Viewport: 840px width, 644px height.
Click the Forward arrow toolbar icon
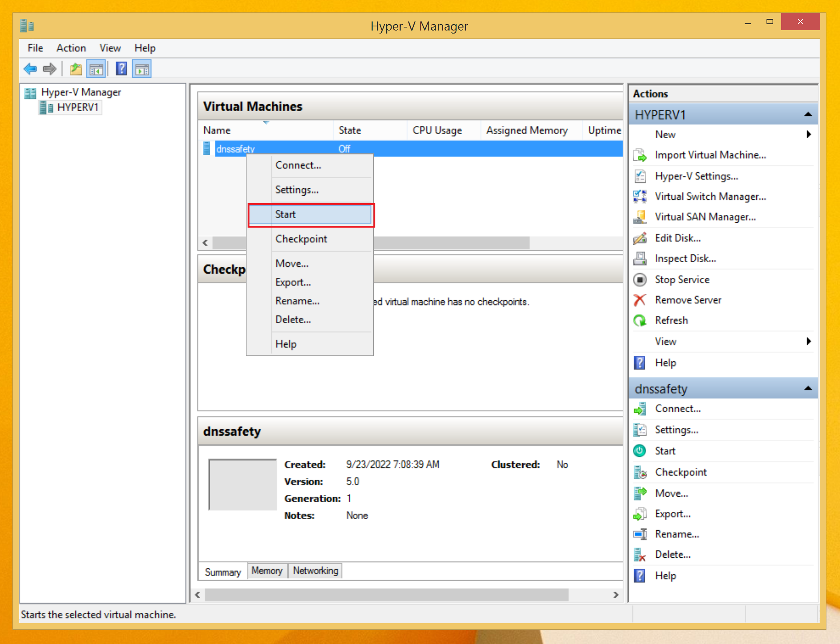tap(49, 69)
